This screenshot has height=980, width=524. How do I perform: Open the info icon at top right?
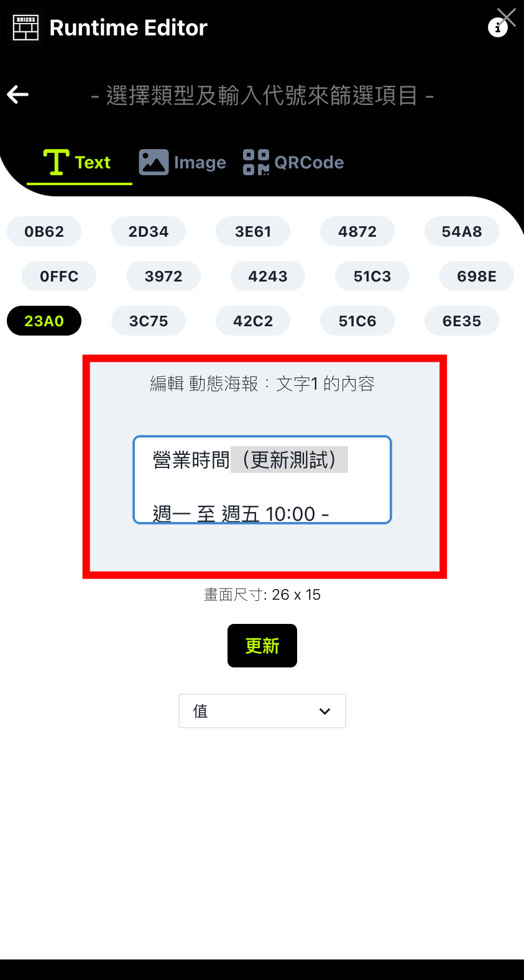point(497,28)
